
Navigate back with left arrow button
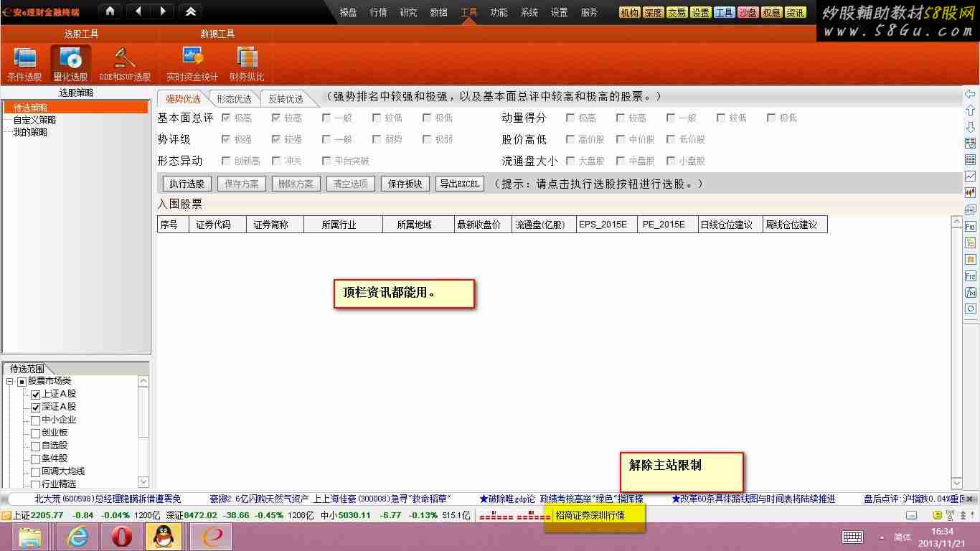[x=138, y=11]
